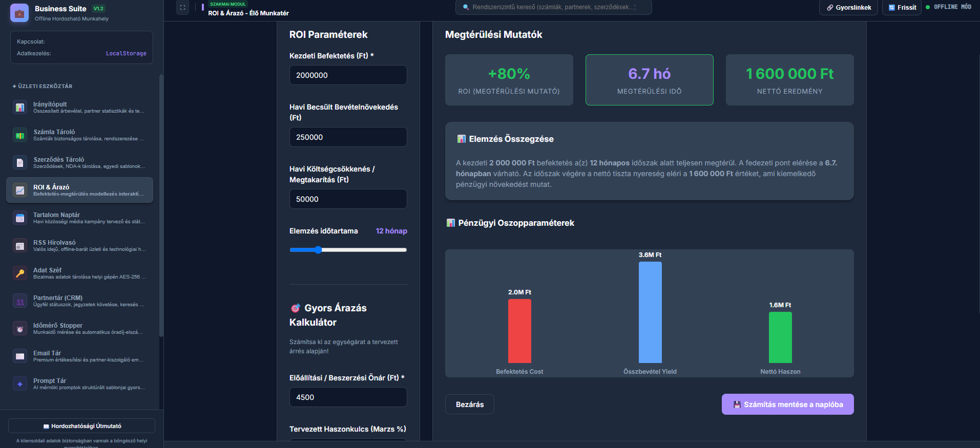Screen dimensions: 980x448
Task: Open Időmérő Stopper clock icon
Action: coord(20,329)
